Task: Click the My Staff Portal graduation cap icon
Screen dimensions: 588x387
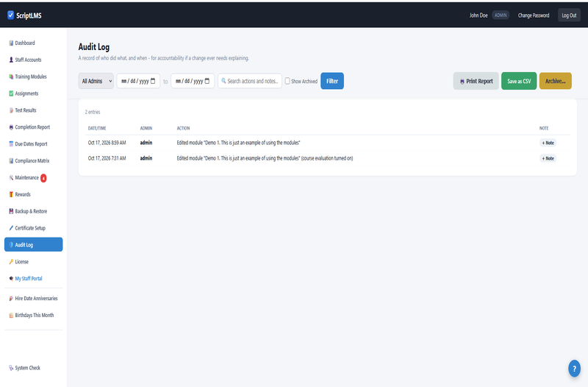Action: tap(11, 279)
